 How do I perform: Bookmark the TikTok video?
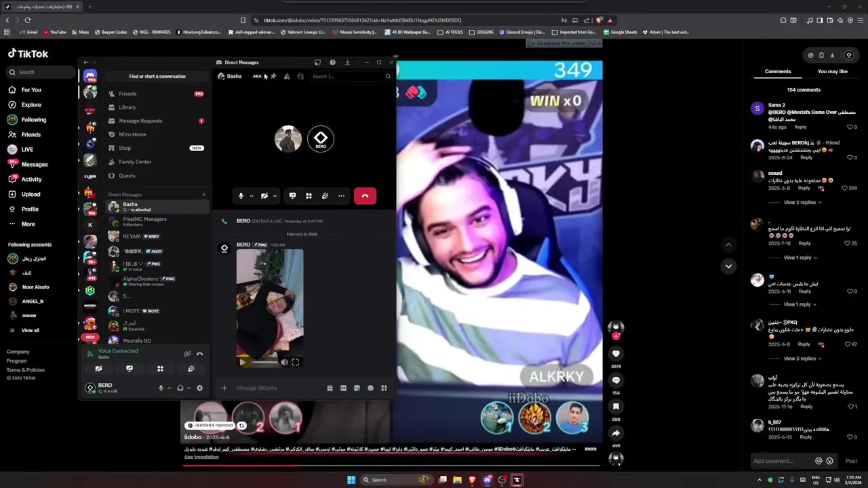click(x=616, y=407)
